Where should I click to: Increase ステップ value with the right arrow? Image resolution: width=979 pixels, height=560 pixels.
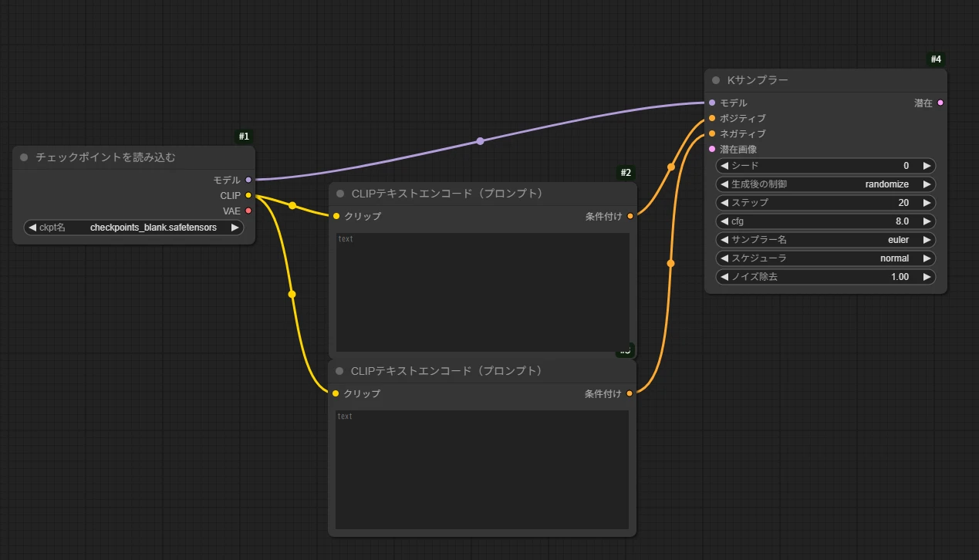pos(927,203)
